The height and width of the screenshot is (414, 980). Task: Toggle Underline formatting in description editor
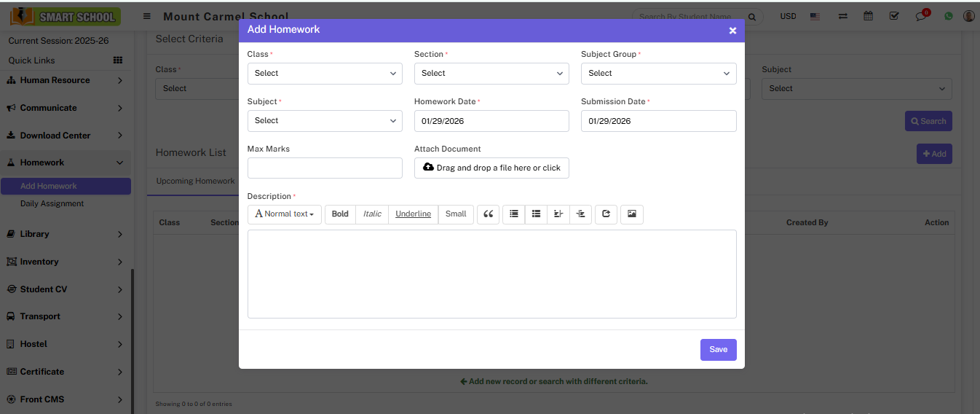[413, 214]
